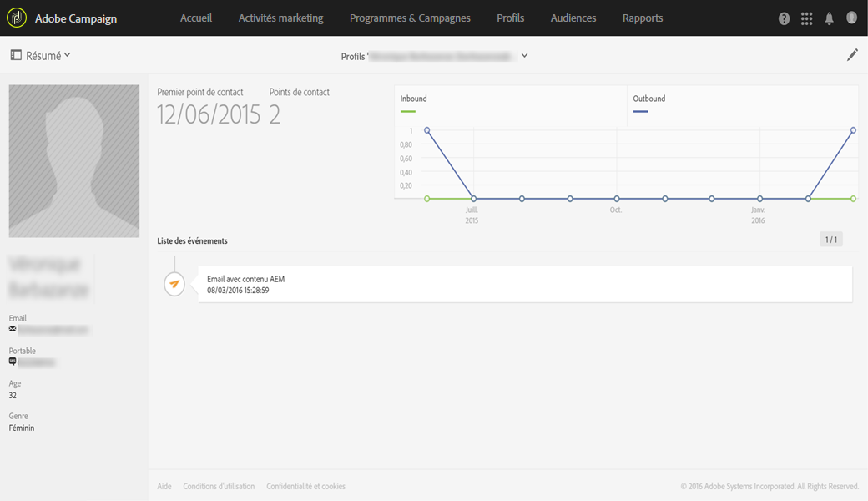The height and width of the screenshot is (501, 868).
Task: Go to Programmes & Campagnes
Action: click(410, 18)
